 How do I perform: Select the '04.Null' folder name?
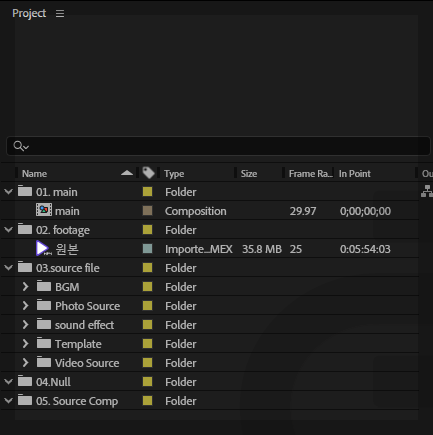coord(53,382)
